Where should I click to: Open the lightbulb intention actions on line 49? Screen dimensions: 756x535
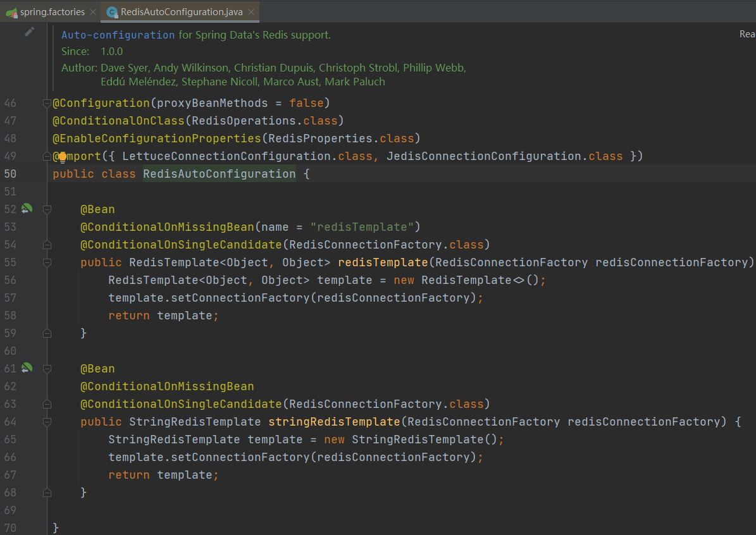tap(62, 157)
